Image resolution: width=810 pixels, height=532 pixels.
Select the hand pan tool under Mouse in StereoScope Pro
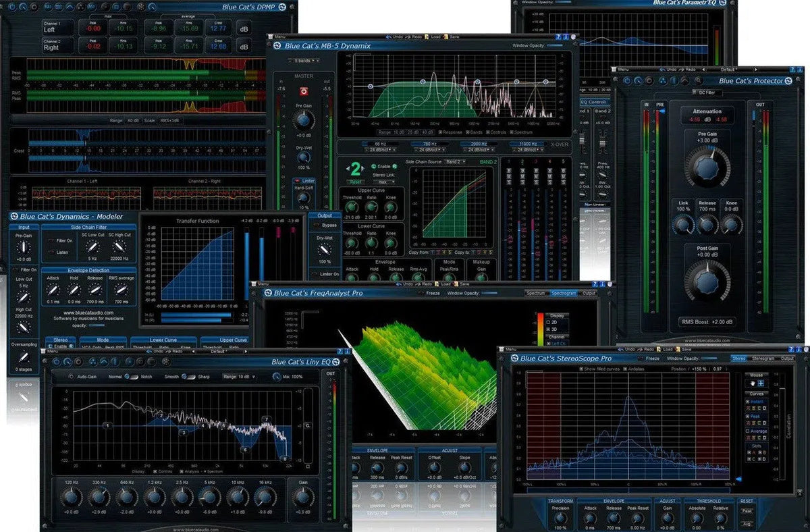pyautogui.click(x=753, y=383)
